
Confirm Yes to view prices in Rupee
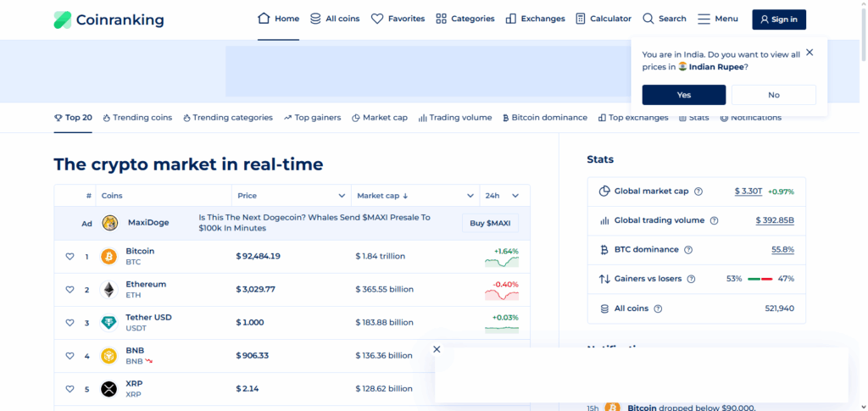(684, 95)
